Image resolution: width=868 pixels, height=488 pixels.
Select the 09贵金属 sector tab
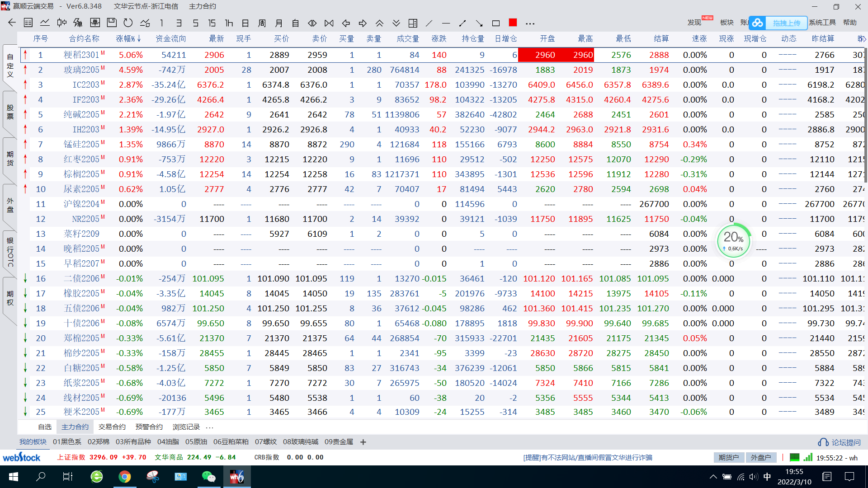(x=339, y=442)
